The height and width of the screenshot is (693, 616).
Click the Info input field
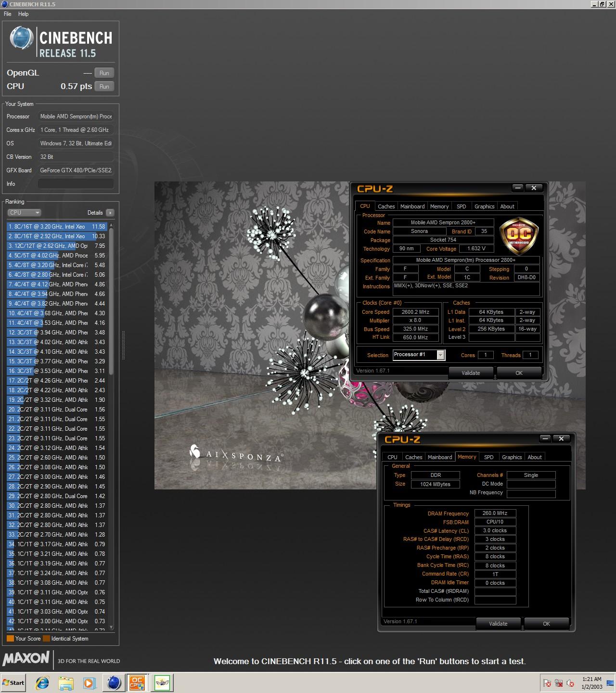pos(76,184)
